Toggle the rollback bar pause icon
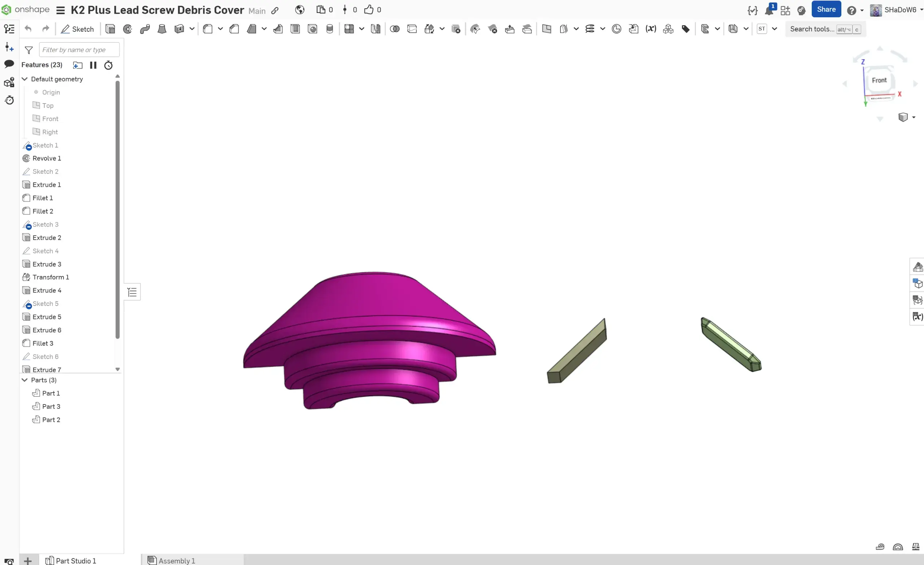924x565 pixels. tap(93, 65)
